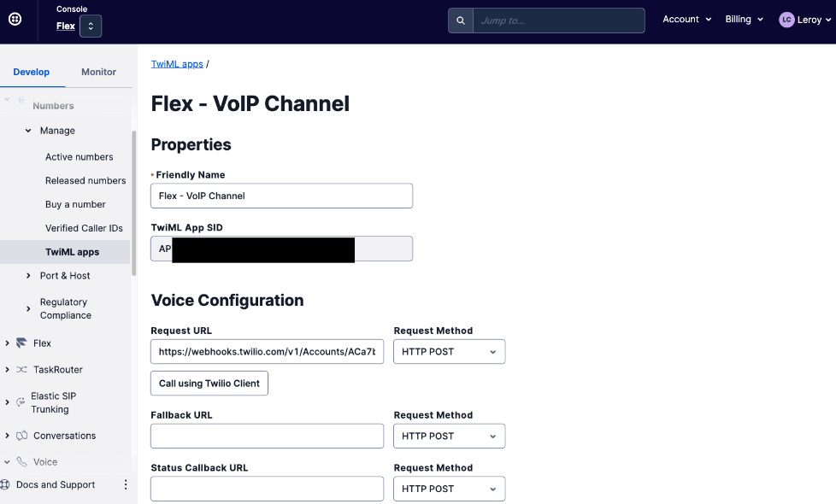Click the Flex product icon in sidebar
Viewport: 836px width, 504px height.
21,343
